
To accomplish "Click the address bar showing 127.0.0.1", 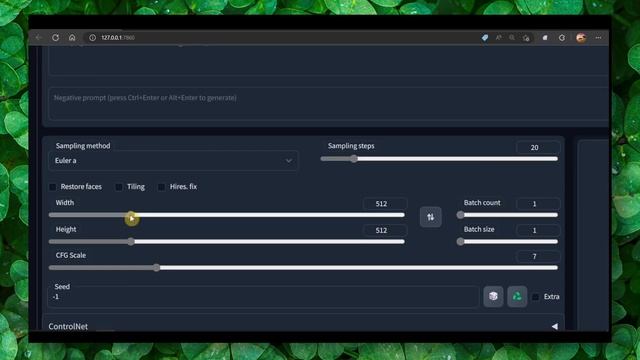I will (x=282, y=38).
